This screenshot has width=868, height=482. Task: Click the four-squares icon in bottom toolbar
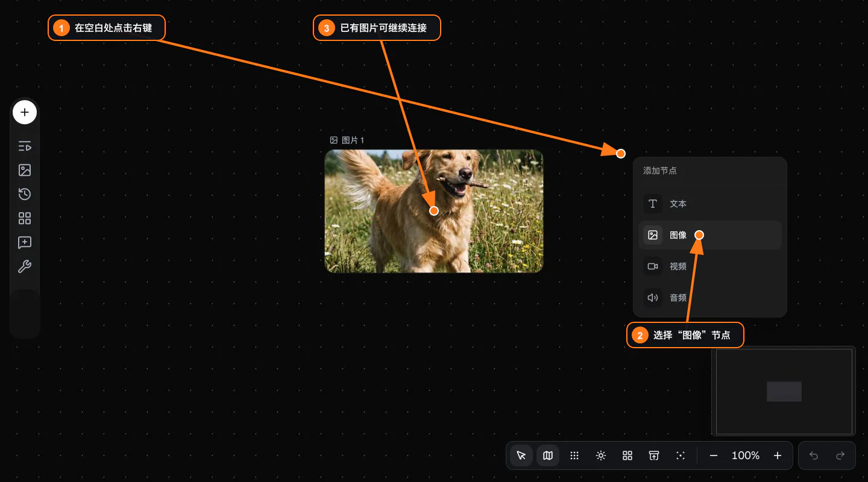tap(627, 455)
